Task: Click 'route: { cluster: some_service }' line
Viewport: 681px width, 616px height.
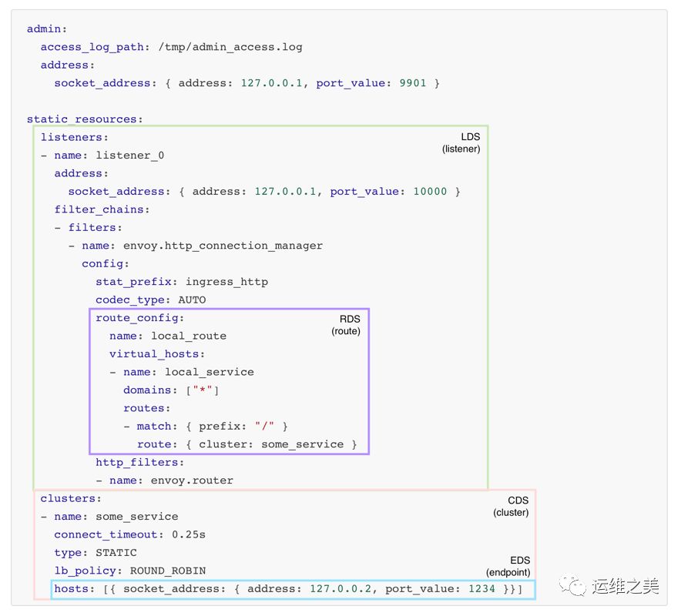Action: click(247, 444)
